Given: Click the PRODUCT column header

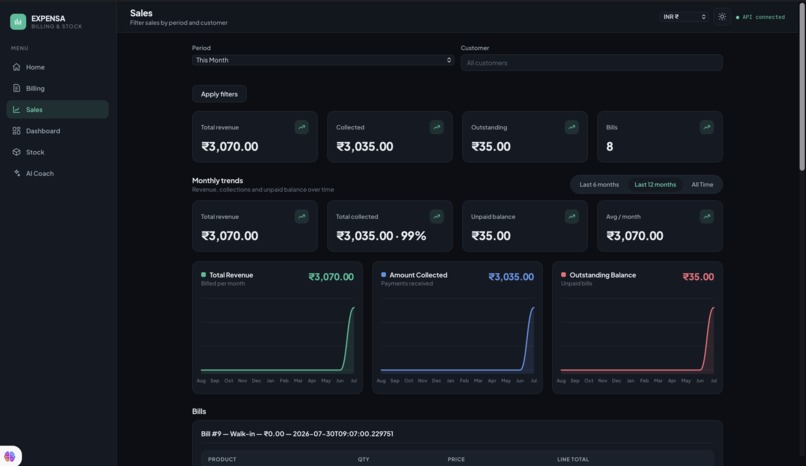Looking at the screenshot, I should [x=222, y=459].
